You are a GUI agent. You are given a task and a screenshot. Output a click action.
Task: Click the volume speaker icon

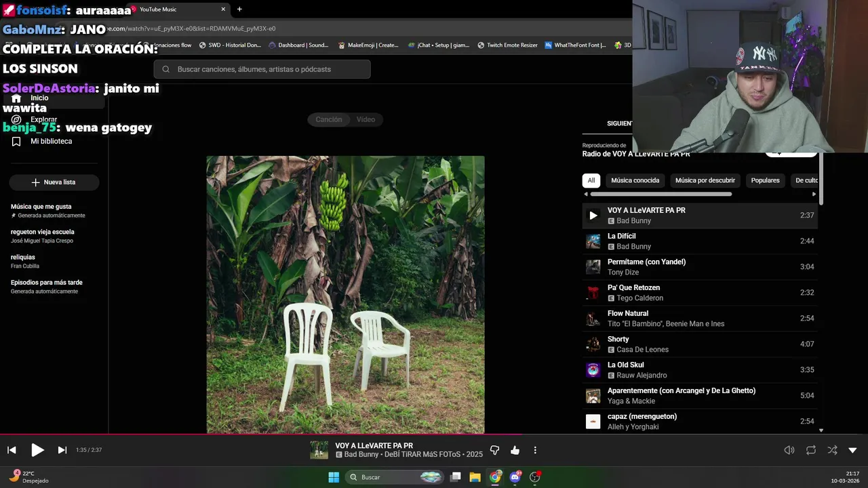[x=789, y=450]
